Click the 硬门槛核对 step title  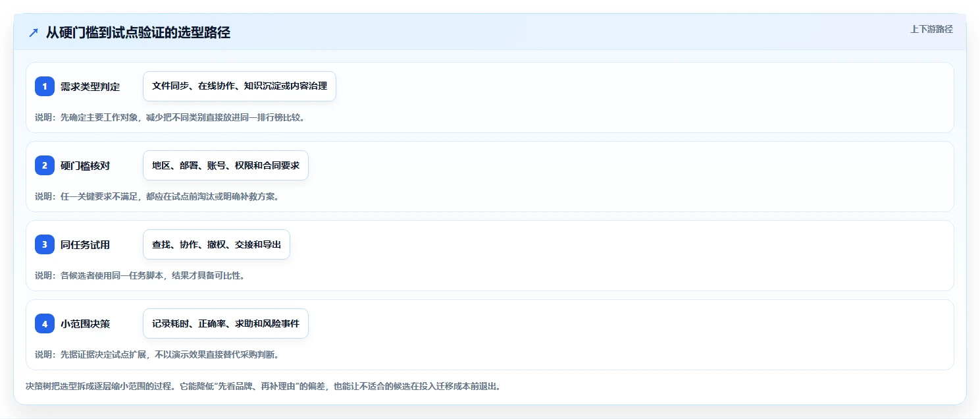pos(85,165)
